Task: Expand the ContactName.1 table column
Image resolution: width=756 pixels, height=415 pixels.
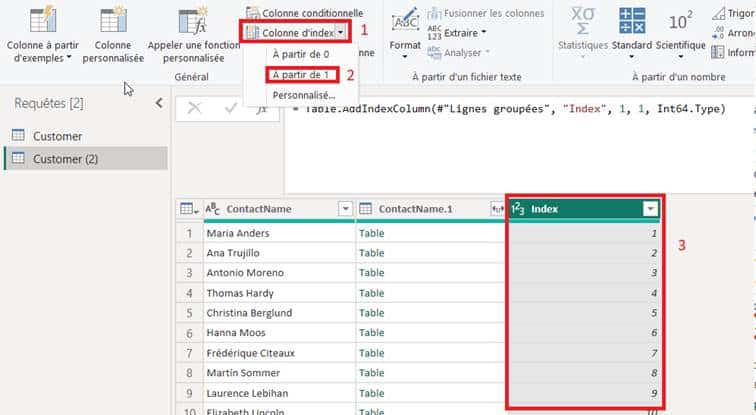Action: coord(497,208)
